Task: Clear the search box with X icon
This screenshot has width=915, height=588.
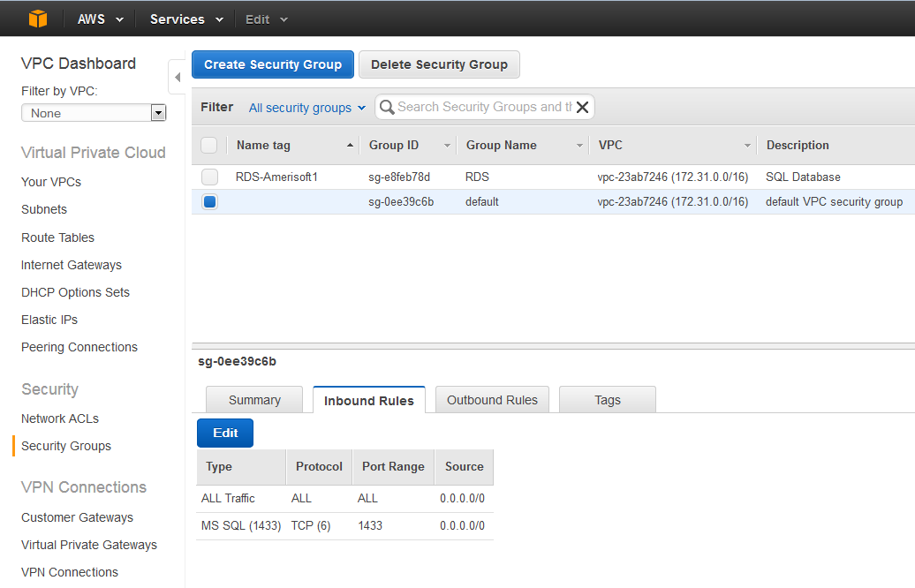Action: click(582, 108)
